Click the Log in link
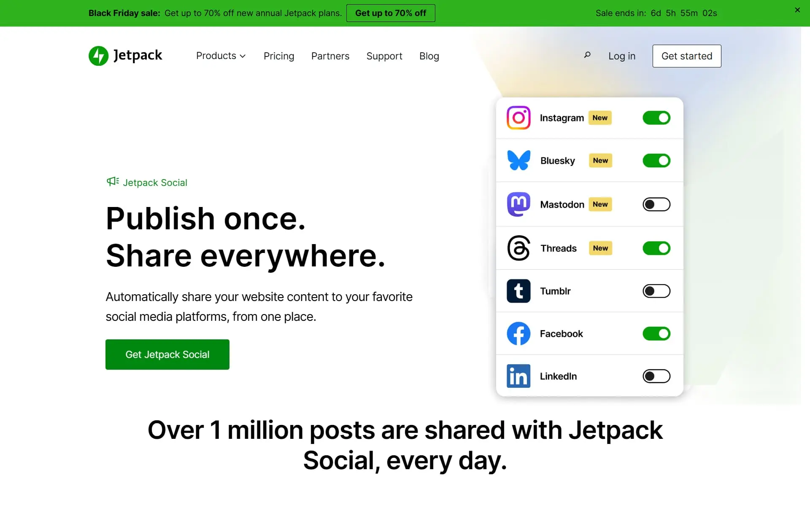Screen dimensions: 810x532 [x=622, y=56]
